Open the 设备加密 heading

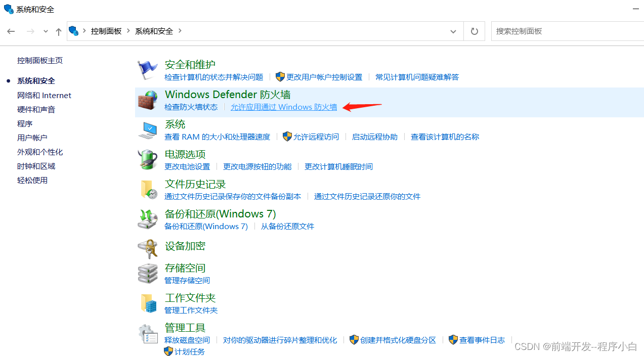(x=185, y=246)
